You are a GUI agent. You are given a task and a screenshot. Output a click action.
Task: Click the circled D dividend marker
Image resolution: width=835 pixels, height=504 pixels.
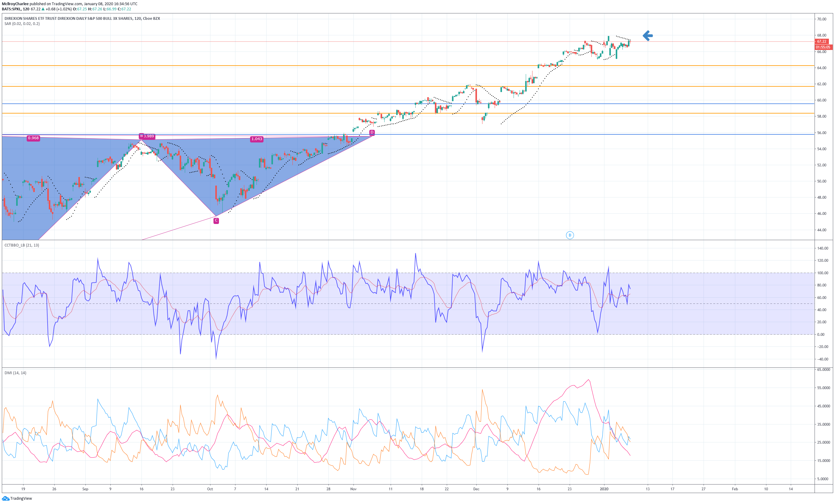tap(570, 235)
